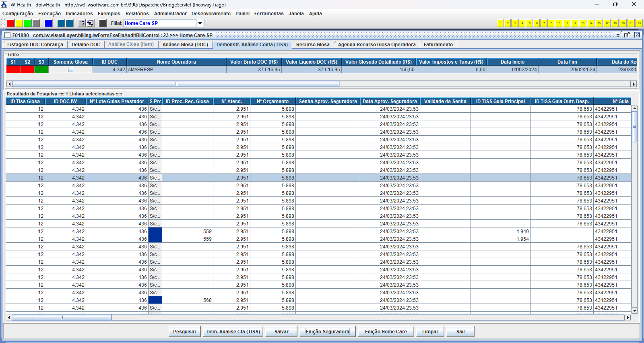Toggle the Somente Glosa checkbox

[70, 70]
